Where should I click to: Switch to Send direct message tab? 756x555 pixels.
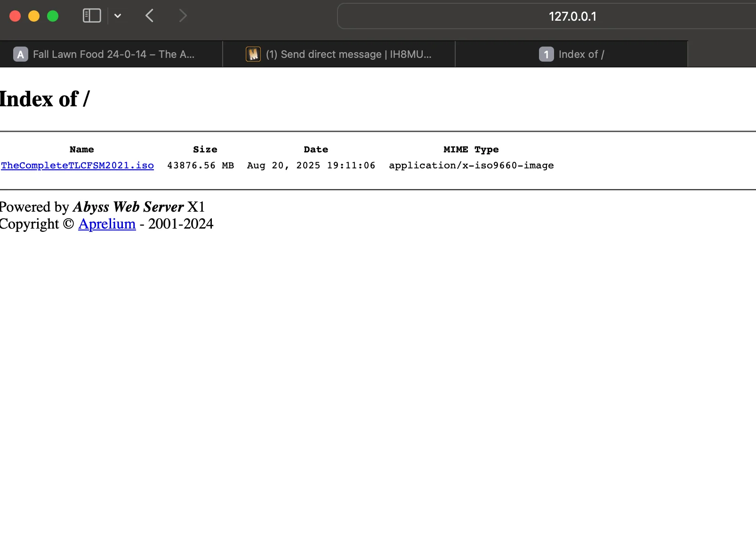coord(348,55)
